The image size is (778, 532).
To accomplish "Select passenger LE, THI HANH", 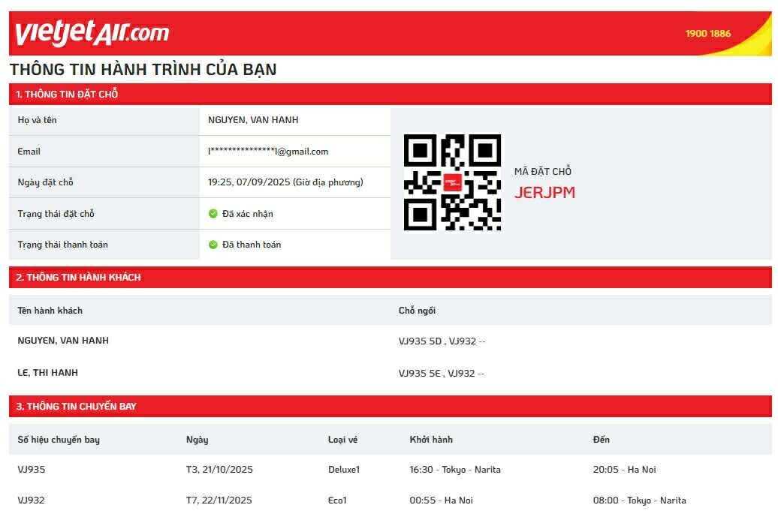I will click(48, 373).
